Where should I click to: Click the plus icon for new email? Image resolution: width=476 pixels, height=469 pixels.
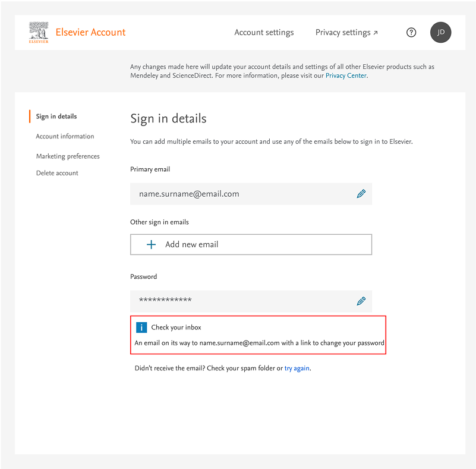[x=151, y=244]
